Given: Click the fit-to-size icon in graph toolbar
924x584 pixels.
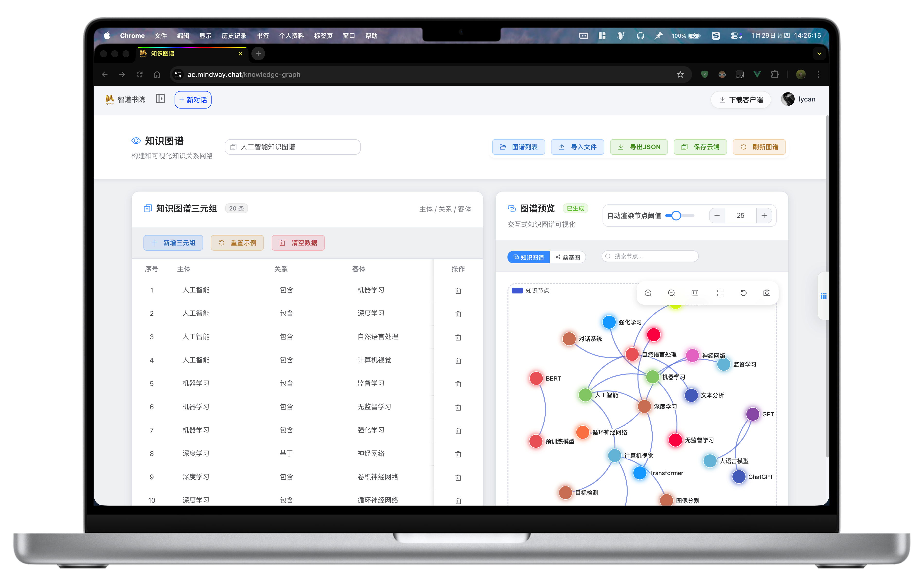Looking at the screenshot, I should tap(695, 293).
